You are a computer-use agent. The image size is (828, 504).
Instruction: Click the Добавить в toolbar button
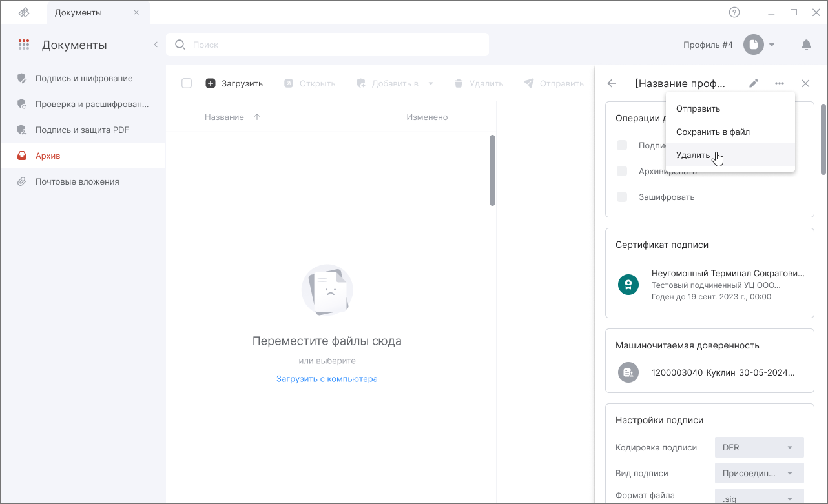[387, 83]
